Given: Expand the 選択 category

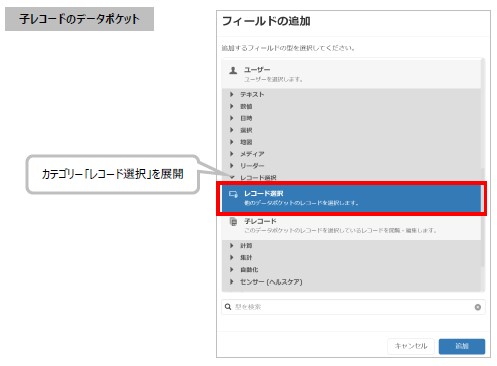Looking at the screenshot, I should (x=351, y=130).
